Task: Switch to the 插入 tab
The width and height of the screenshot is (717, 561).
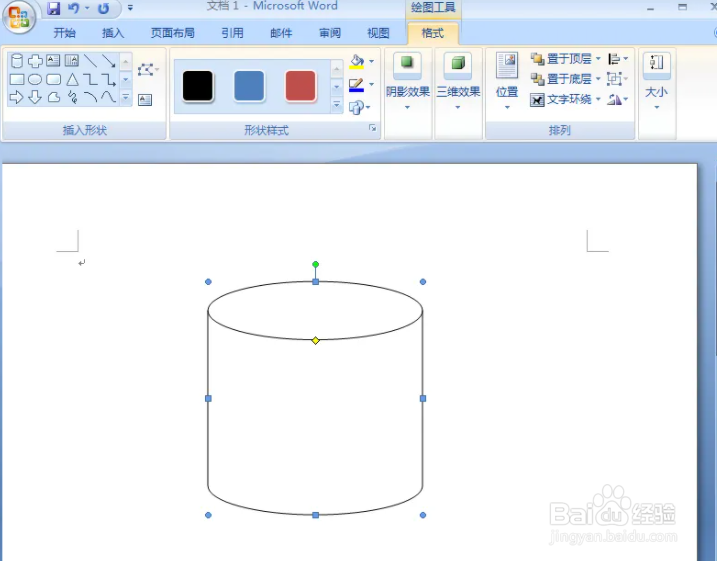Action: click(113, 33)
